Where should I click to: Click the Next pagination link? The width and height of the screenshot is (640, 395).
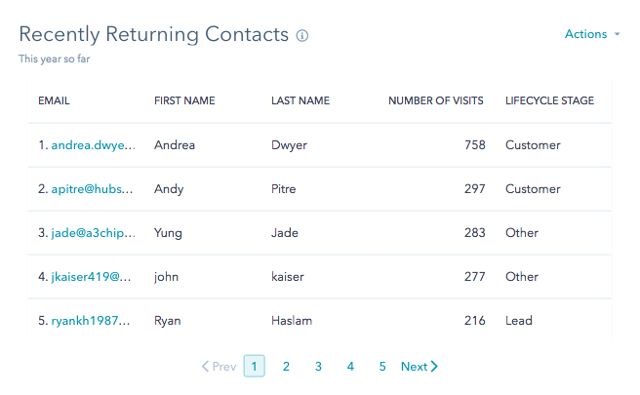click(x=419, y=366)
